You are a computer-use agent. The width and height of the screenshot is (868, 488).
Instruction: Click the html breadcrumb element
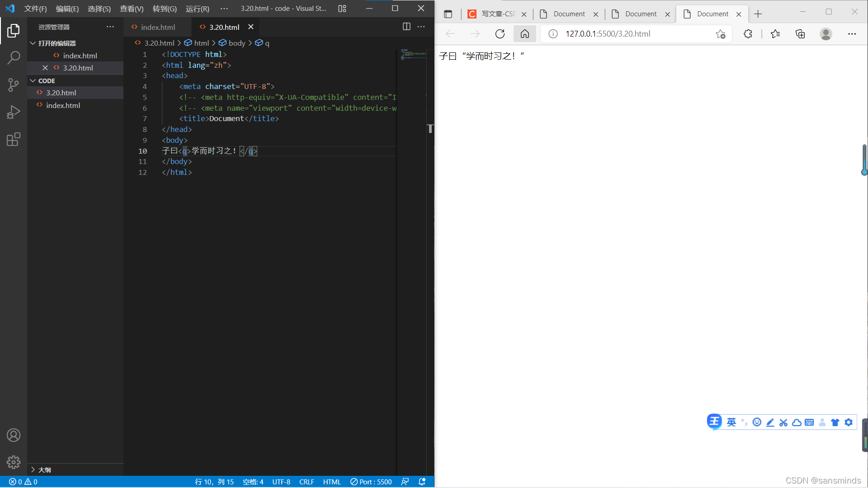point(197,43)
